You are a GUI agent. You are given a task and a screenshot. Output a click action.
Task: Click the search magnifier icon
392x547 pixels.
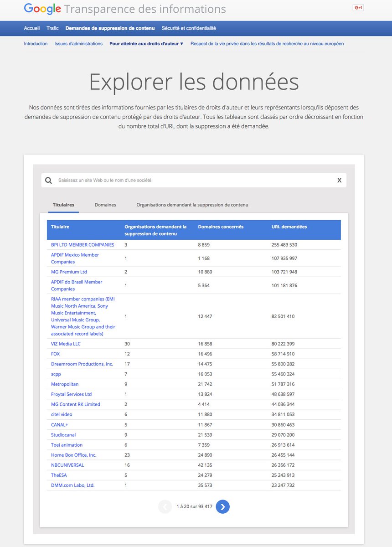pos(49,180)
